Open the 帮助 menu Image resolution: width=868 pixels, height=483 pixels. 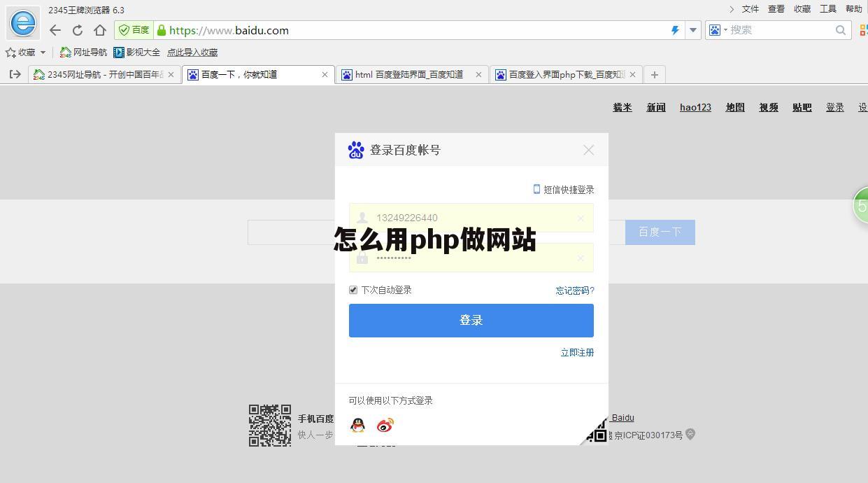[854, 9]
